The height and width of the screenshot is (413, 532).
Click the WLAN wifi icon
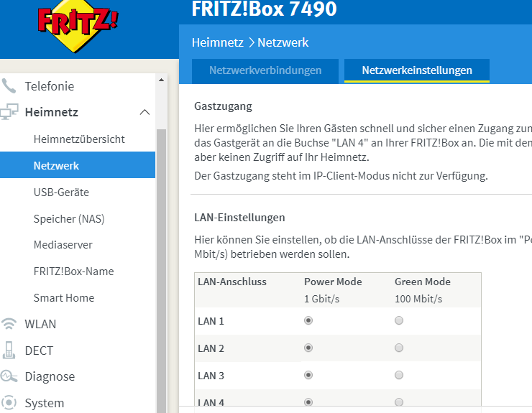click(9, 324)
